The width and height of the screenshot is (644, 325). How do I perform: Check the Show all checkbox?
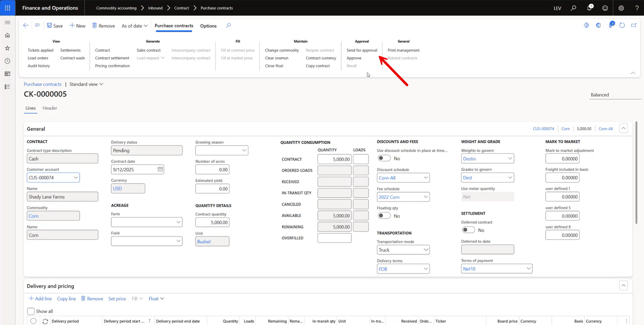(31, 311)
